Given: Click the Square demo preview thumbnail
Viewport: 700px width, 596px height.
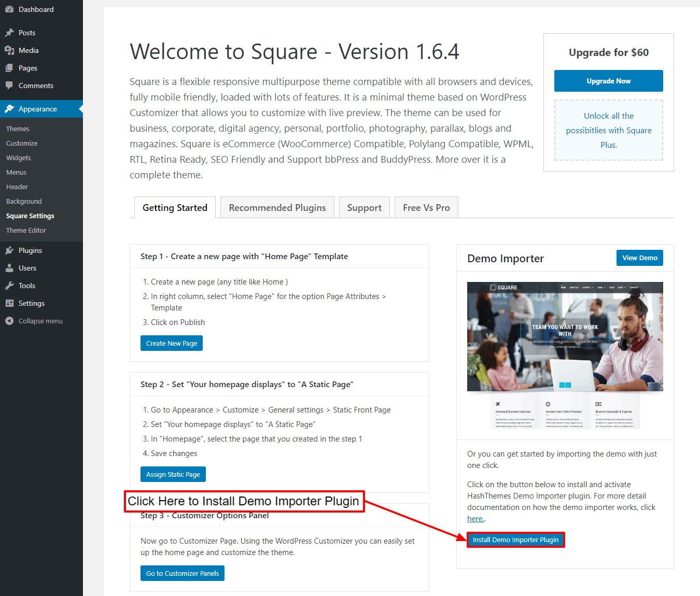Looking at the screenshot, I should coord(565,356).
